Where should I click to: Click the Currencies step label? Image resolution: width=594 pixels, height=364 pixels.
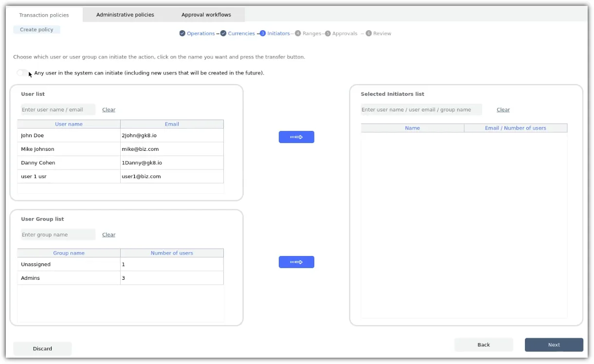pos(241,34)
